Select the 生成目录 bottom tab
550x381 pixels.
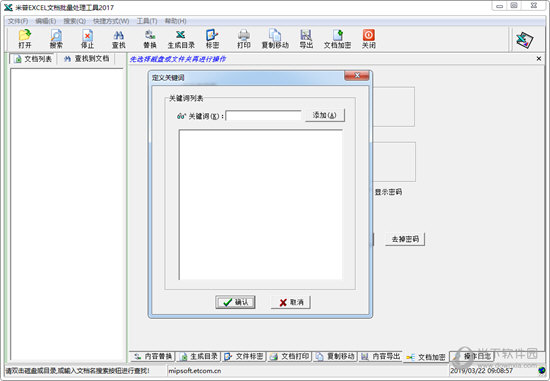point(199,356)
